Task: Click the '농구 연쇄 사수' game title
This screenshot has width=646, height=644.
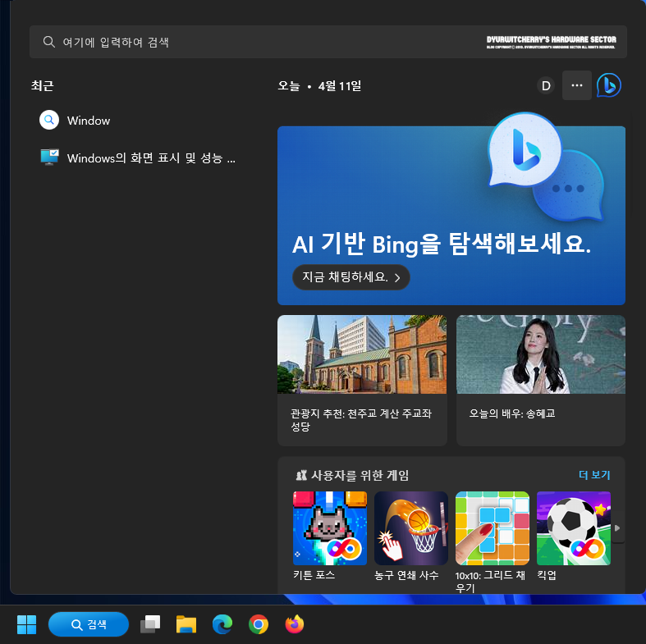Action: point(406,575)
